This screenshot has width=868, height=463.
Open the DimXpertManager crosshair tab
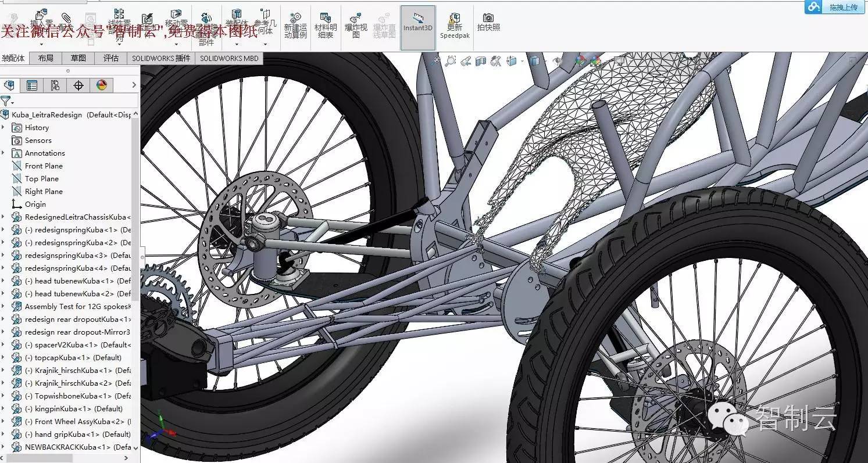[78, 85]
